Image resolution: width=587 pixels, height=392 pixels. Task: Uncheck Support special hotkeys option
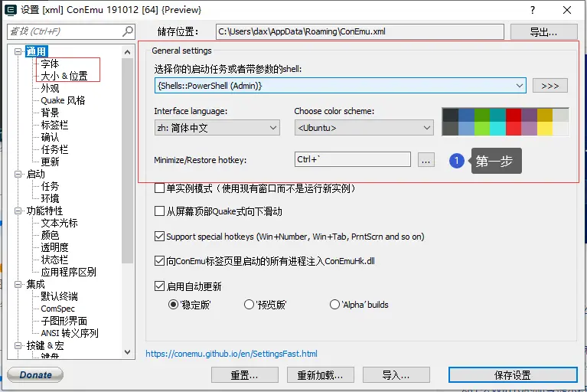pyautogui.click(x=159, y=237)
